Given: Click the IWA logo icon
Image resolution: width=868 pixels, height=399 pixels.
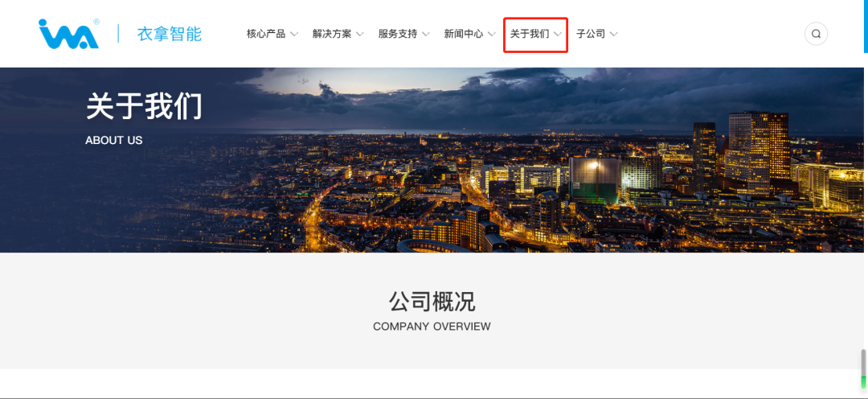Looking at the screenshot, I should [x=69, y=34].
